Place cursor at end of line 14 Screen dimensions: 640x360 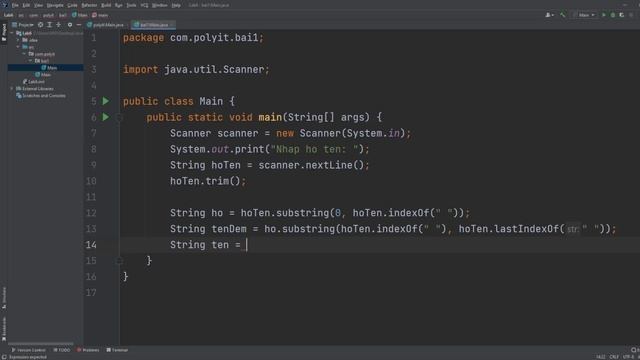pos(247,244)
